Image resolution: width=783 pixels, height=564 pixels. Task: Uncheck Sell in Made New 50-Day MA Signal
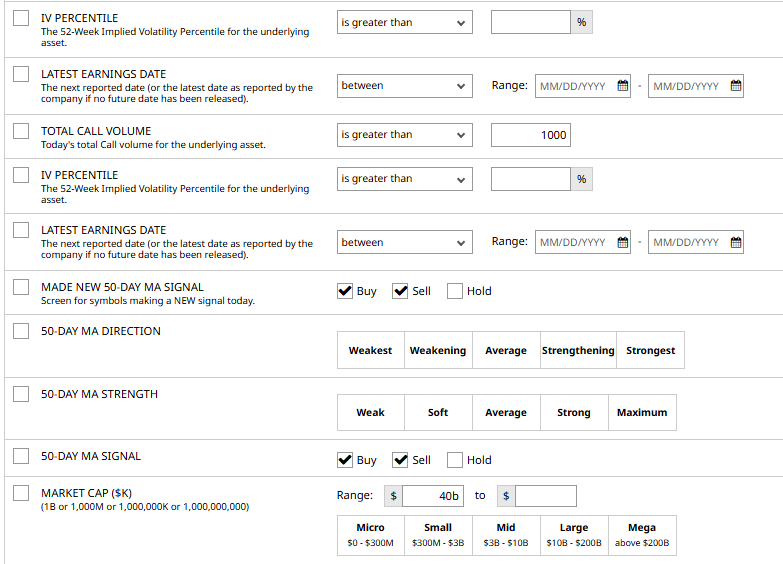click(x=400, y=291)
